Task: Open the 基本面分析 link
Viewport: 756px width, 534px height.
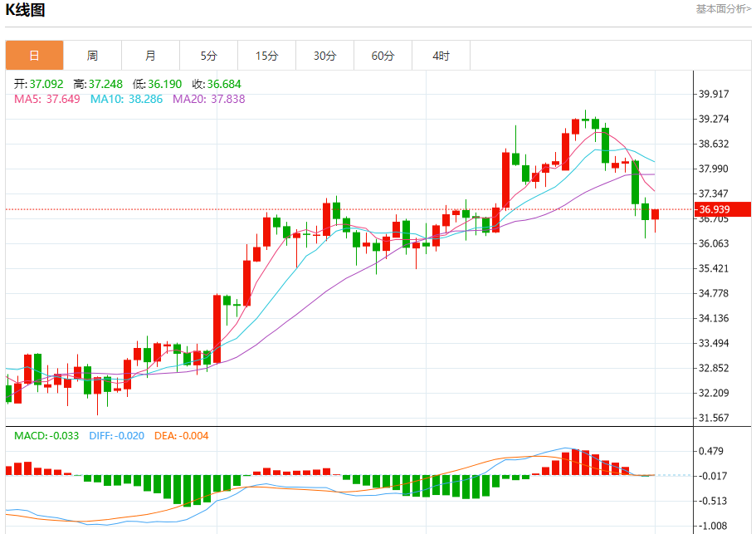Action: [723, 8]
